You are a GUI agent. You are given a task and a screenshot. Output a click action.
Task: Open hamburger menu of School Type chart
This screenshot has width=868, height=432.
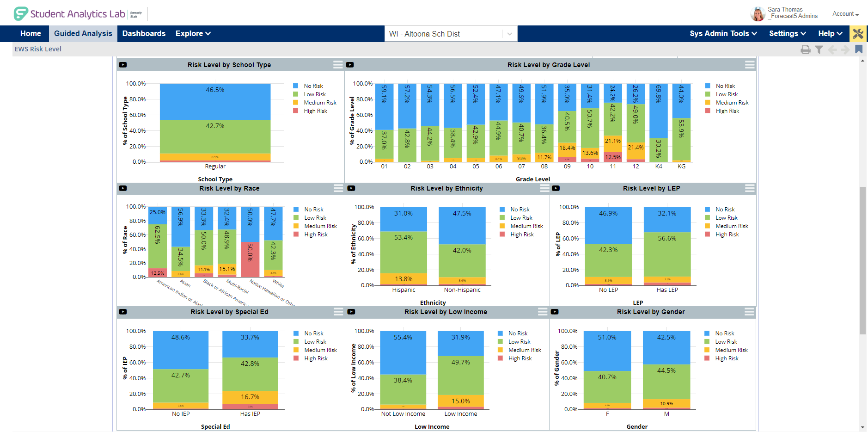pyautogui.click(x=338, y=65)
